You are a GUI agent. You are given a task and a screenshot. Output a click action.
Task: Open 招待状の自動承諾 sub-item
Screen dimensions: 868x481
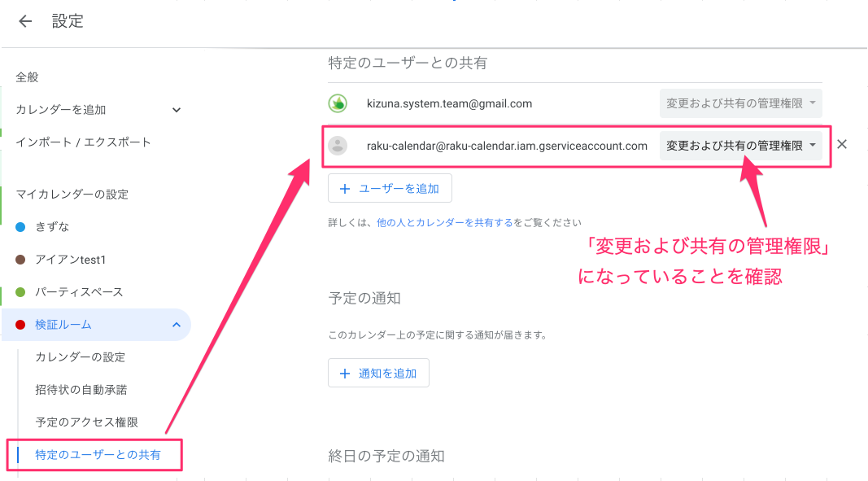(81, 390)
